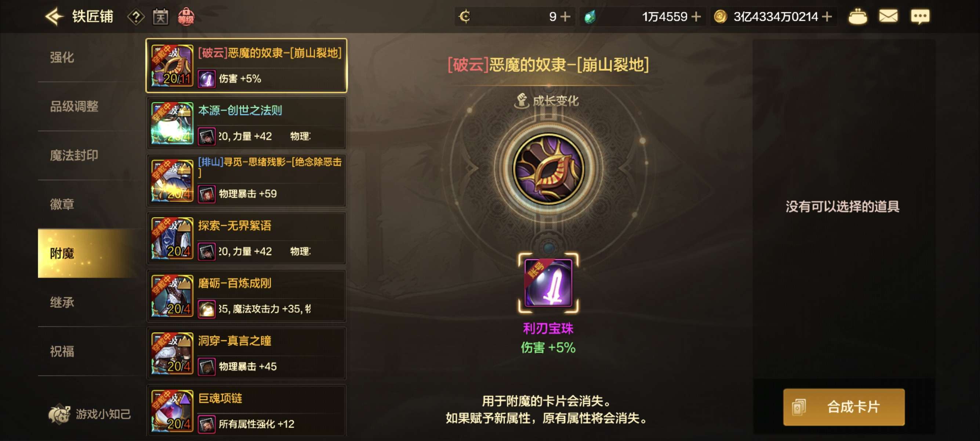Open the chat bubble icon
This screenshot has width=980, height=441.
coord(920,17)
